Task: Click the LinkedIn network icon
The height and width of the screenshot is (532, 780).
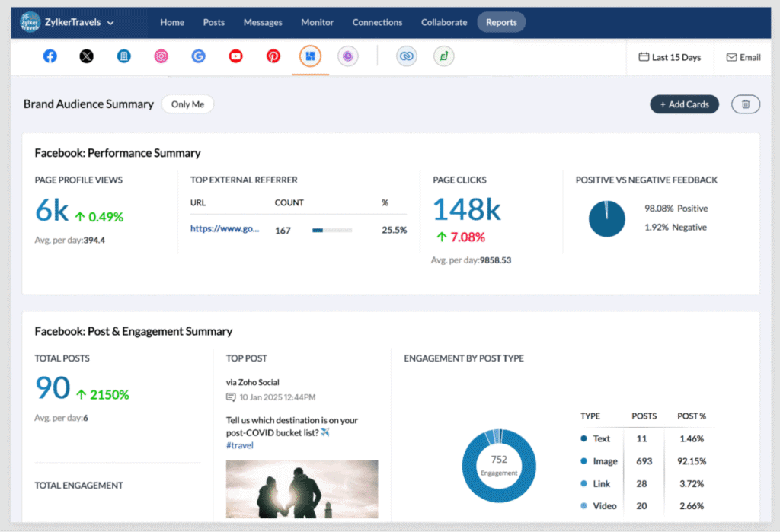Action: pos(123,56)
